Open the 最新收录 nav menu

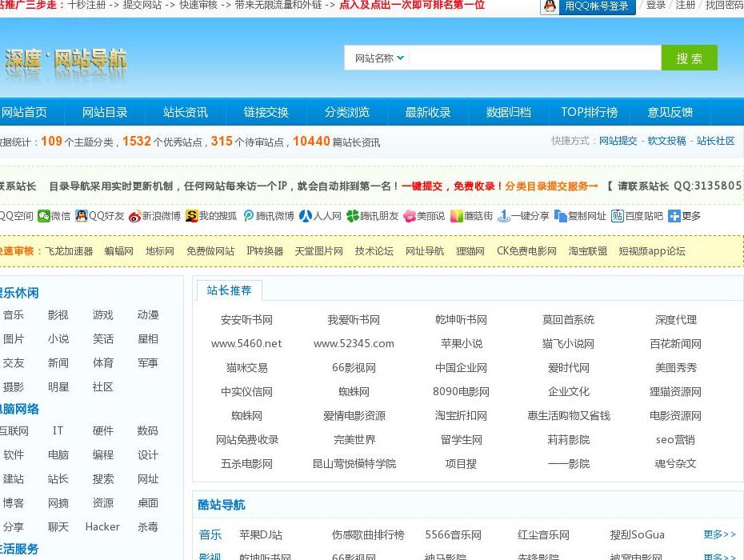(x=427, y=112)
